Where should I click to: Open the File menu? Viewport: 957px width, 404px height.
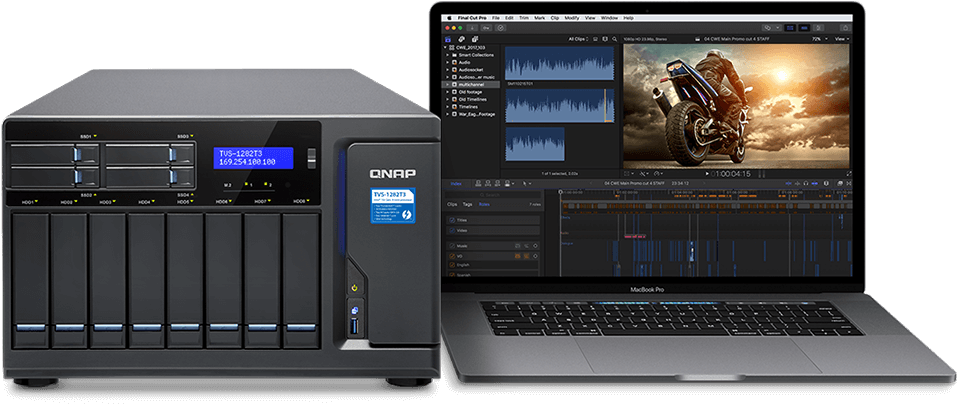496,18
